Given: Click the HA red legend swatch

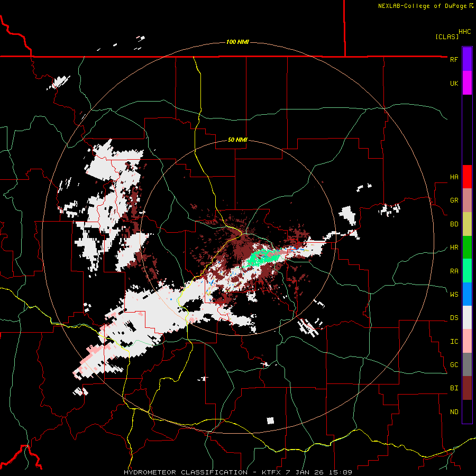Looking at the screenshot, I should [x=467, y=177].
